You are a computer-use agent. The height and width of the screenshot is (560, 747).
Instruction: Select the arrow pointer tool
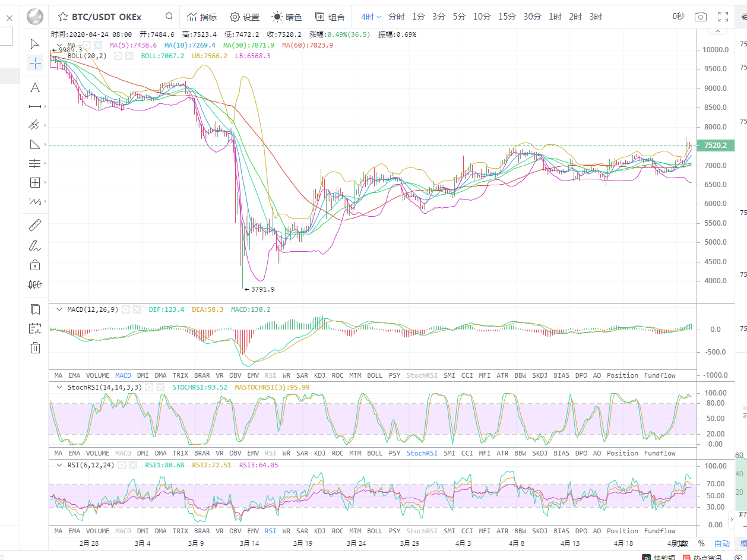point(35,43)
